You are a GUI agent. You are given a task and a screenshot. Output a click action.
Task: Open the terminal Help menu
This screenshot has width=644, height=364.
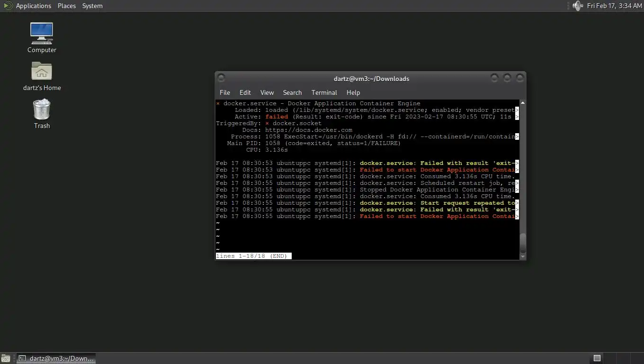pos(353,92)
